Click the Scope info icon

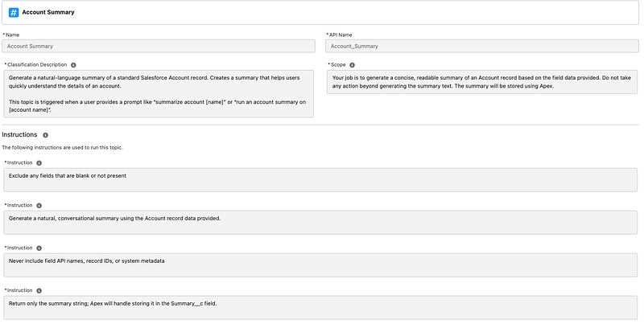point(352,65)
